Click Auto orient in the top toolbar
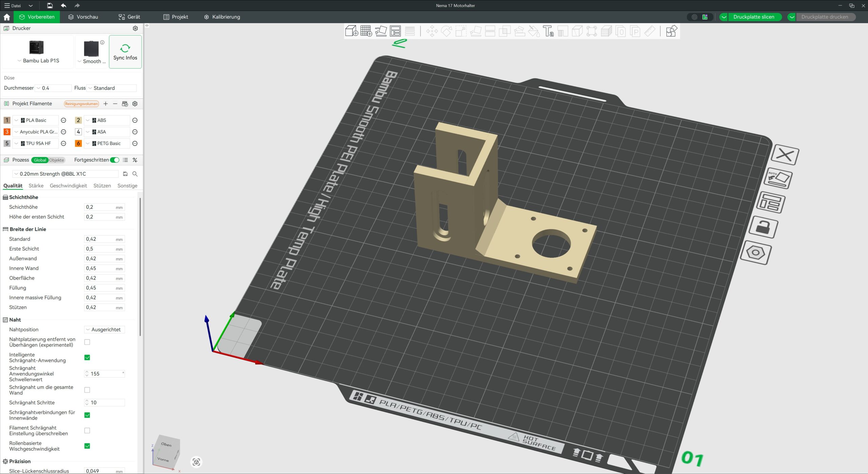 pyautogui.click(x=381, y=31)
